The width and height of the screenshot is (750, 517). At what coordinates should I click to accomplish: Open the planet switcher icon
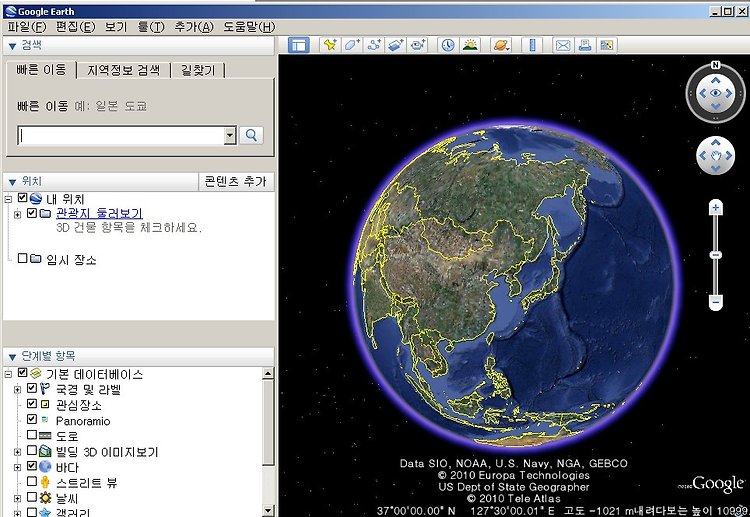click(501, 45)
